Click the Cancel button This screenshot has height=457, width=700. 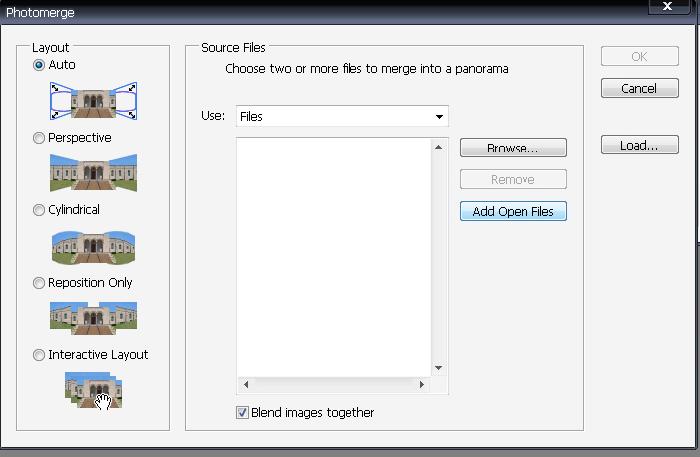(638, 89)
